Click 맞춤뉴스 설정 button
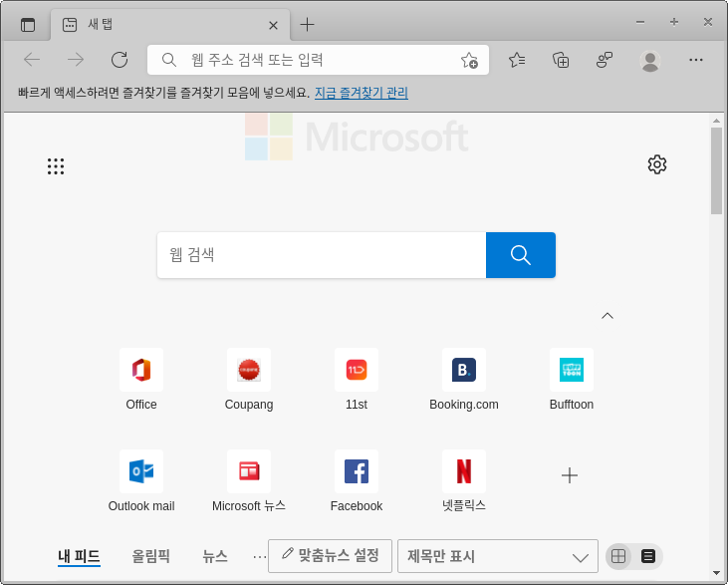Viewport: 728px width, 585px height. [330, 556]
